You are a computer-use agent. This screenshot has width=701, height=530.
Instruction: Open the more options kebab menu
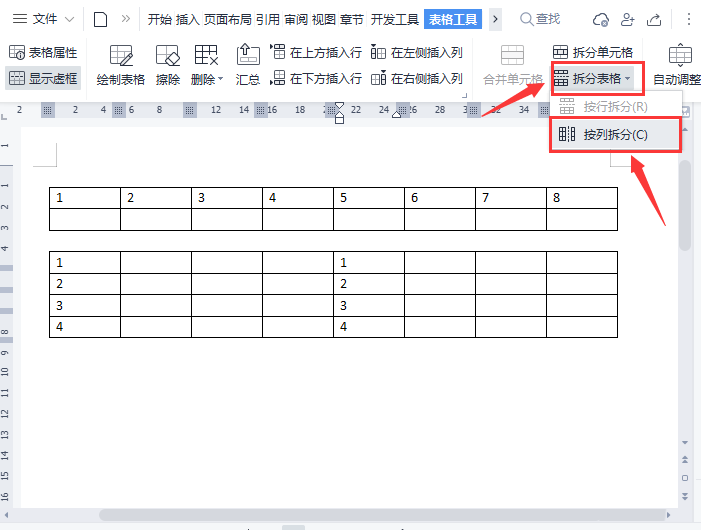pos(688,19)
